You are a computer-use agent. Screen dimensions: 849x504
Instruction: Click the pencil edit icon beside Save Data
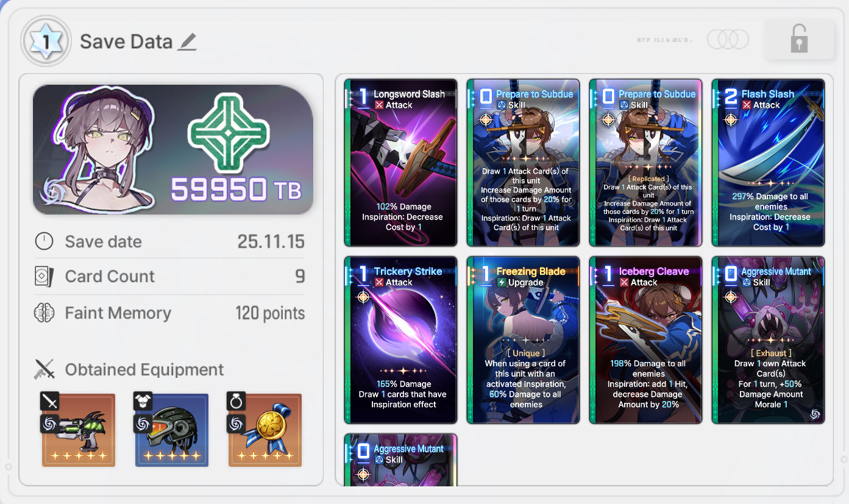[x=187, y=42]
